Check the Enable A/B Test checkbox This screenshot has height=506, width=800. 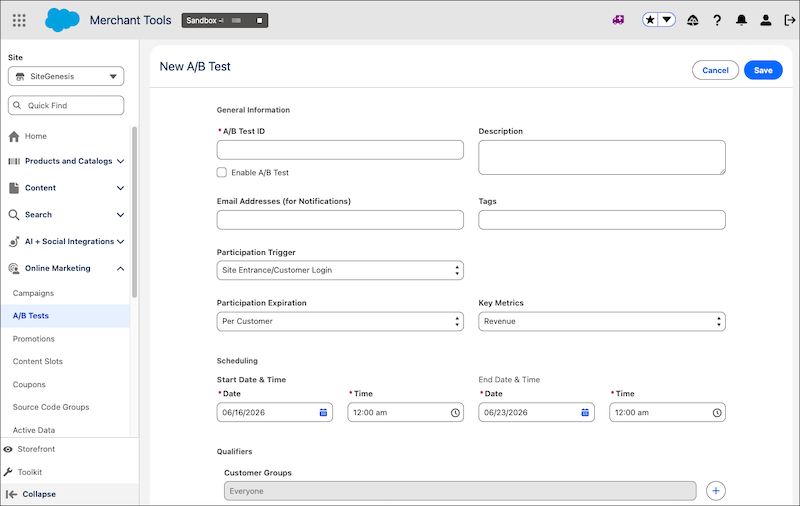(x=222, y=172)
